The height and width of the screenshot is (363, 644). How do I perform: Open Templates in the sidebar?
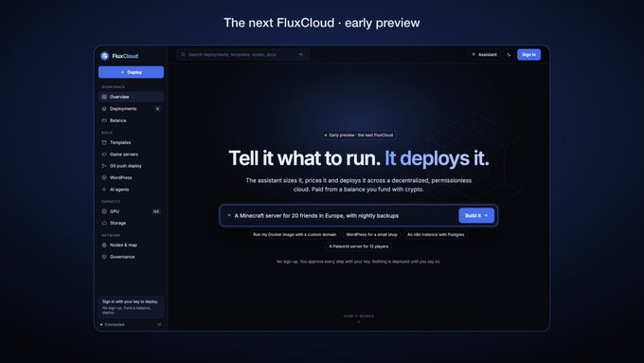click(131, 142)
